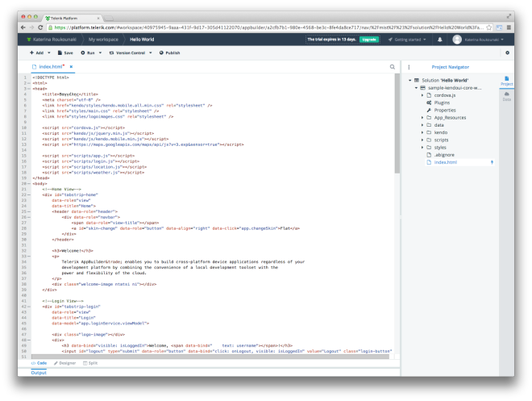Viewport: 532px width, 401px height.
Task: Expand the styles folder
Action: point(422,148)
